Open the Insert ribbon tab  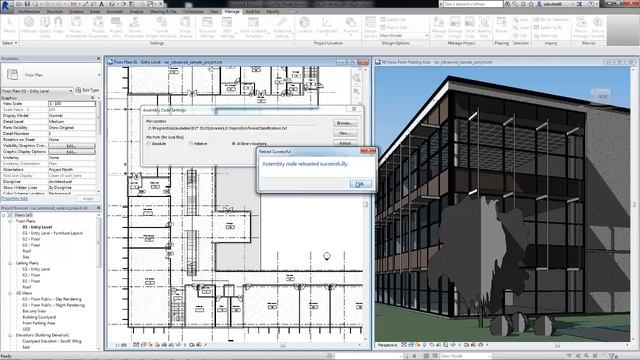[x=95, y=11]
